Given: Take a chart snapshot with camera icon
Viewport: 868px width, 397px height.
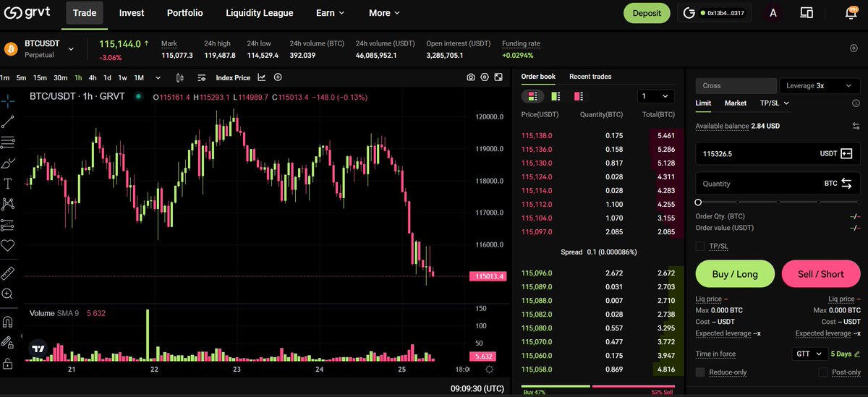Looking at the screenshot, I should (471, 77).
